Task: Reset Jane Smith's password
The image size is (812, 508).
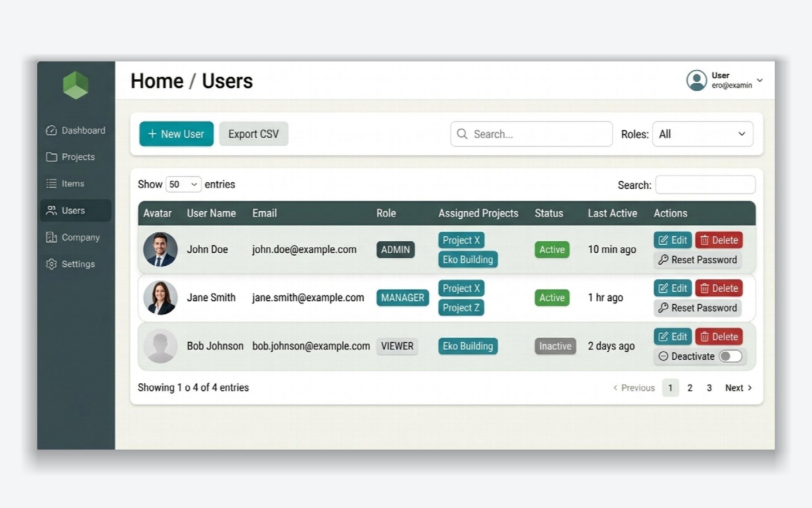Action: coord(698,308)
